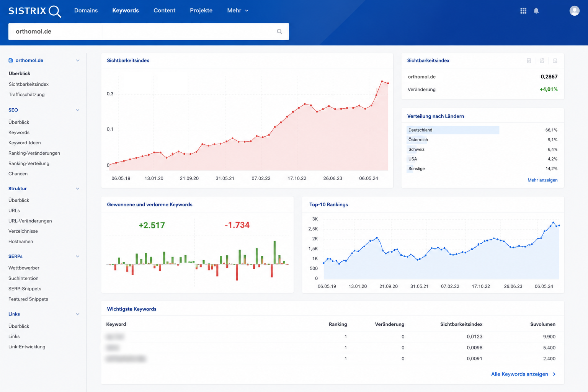Viewport: 588px width, 392px height.
Task: Click inside the orthomol.de search field
Action: coord(56,31)
